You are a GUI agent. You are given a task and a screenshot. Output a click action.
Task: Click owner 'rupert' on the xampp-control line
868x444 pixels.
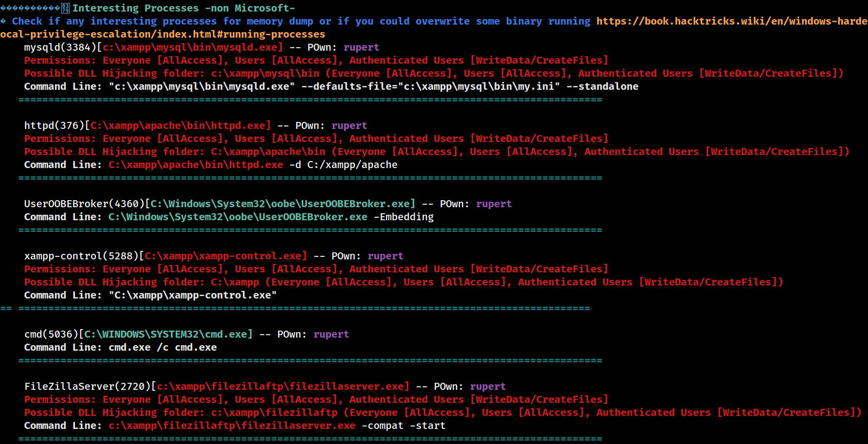coord(386,256)
